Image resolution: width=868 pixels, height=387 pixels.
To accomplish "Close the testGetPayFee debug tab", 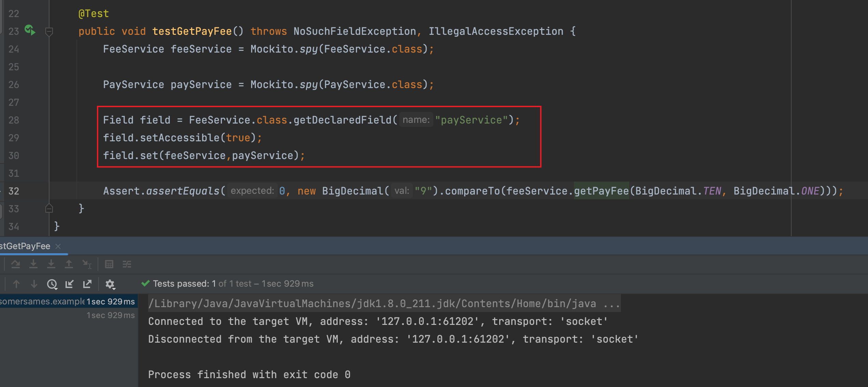I will click(x=58, y=246).
